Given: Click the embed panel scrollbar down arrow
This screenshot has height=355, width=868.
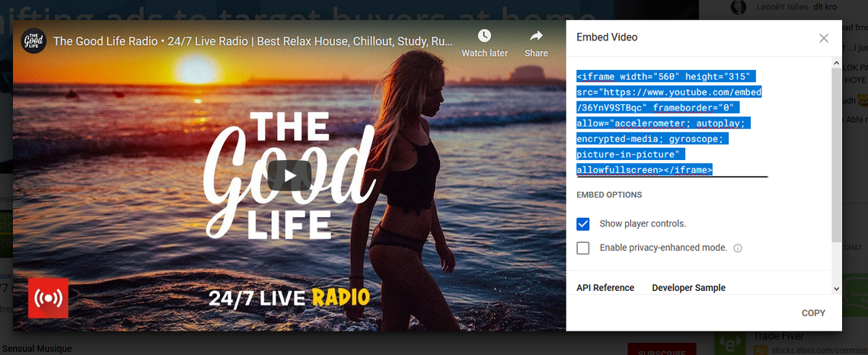Looking at the screenshot, I should point(836,288).
